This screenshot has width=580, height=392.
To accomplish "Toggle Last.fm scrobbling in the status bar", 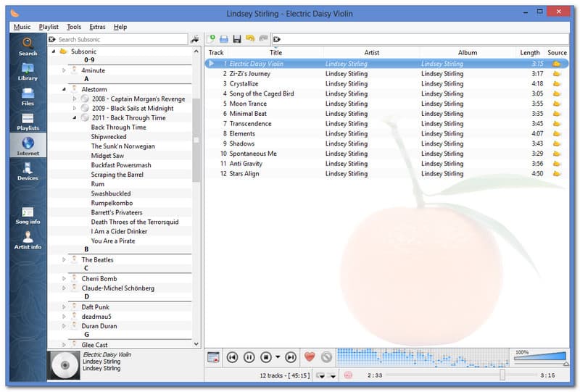I will click(348, 375).
